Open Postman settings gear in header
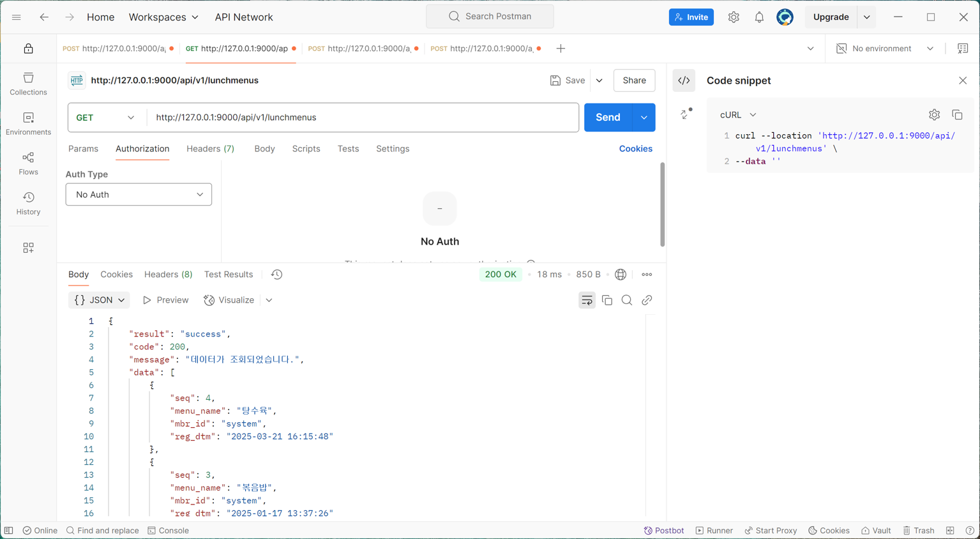 [x=734, y=17]
